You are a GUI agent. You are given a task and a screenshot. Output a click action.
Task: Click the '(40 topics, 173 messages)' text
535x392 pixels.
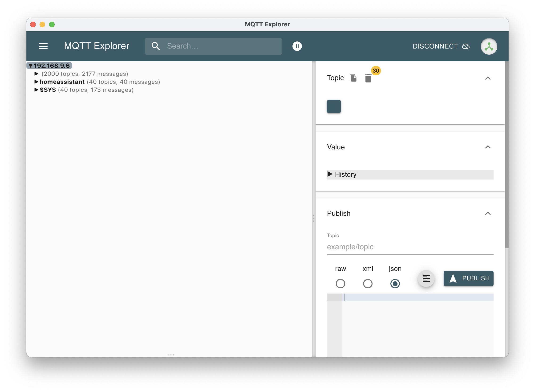pyautogui.click(x=96, y=90)
